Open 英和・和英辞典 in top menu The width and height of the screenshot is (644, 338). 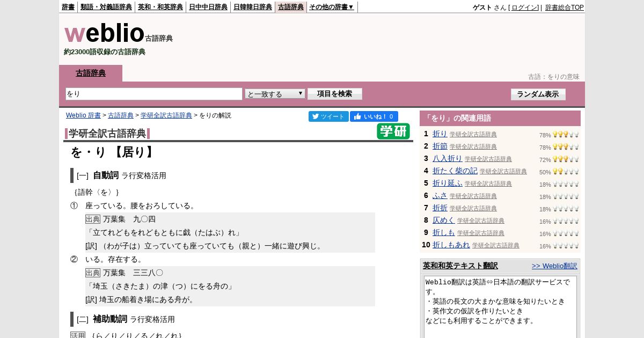click(x=160, y=7)
